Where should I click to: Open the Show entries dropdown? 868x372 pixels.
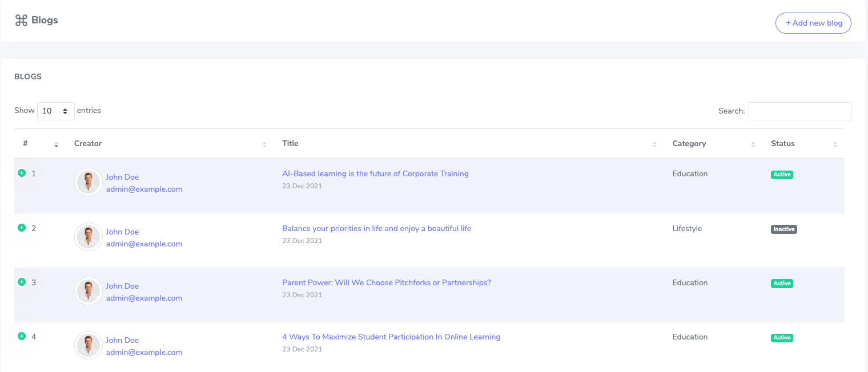click(x=55, y=111)
